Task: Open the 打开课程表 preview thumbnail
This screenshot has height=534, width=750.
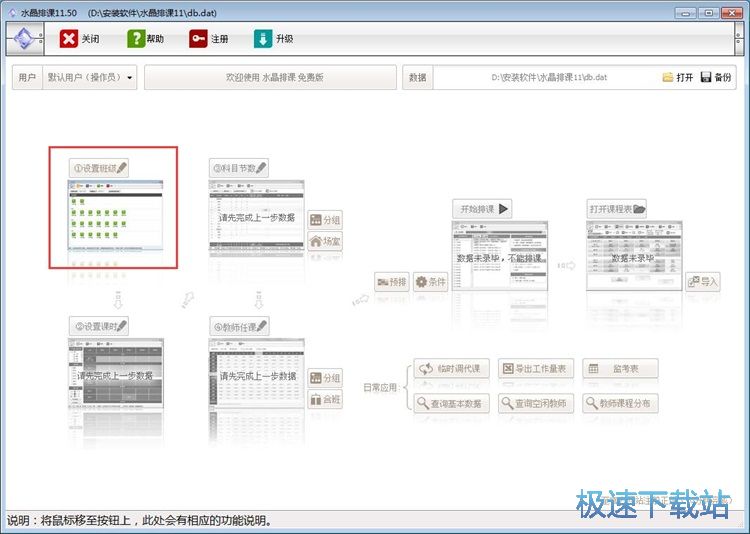Action: coord(634,256)
